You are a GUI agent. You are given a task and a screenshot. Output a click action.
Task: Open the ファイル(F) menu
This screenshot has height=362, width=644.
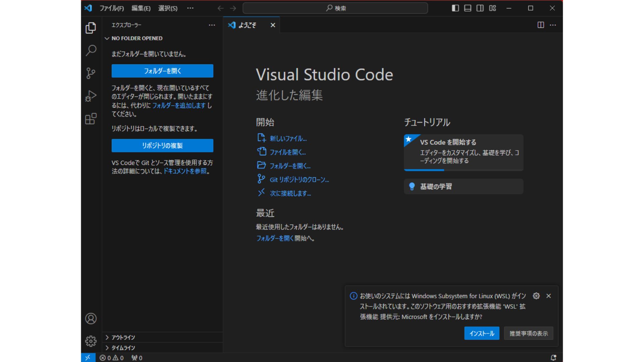pyautogui.click(x=112, y=8)
